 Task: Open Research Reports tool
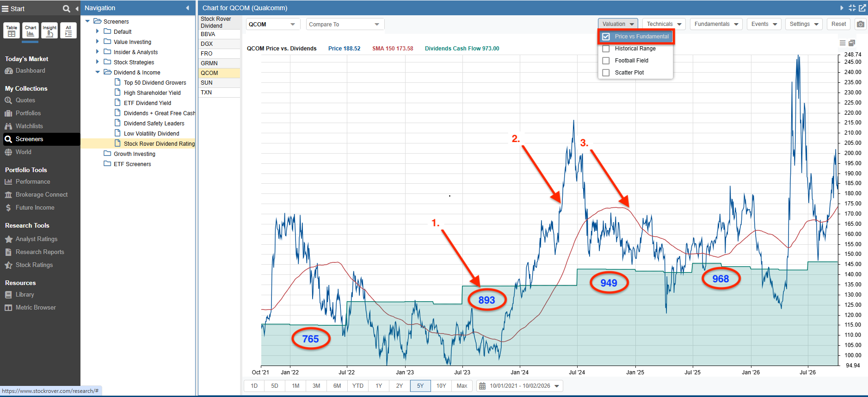pyautogui.click(x=40, y=252)
